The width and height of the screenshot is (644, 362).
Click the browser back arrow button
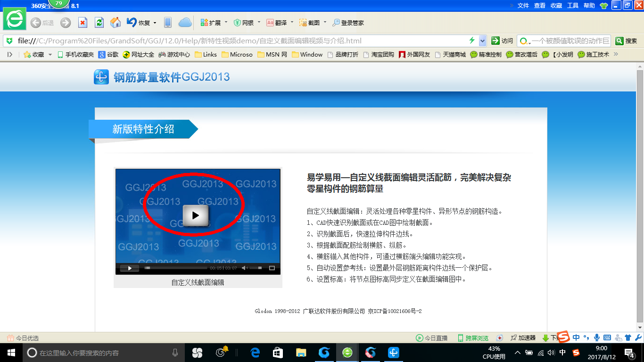click(x=36, y=23)
